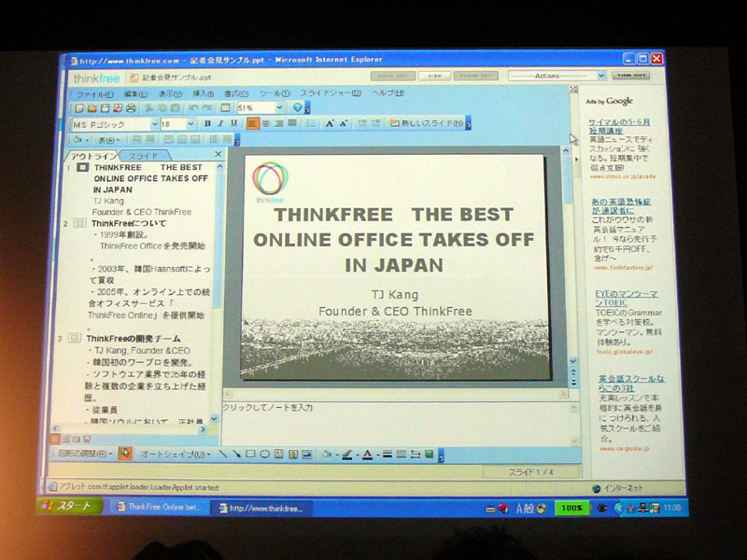Click the Select objects pointer tool
The height and width of the screenshot is (560, 747).
(125, 454)
